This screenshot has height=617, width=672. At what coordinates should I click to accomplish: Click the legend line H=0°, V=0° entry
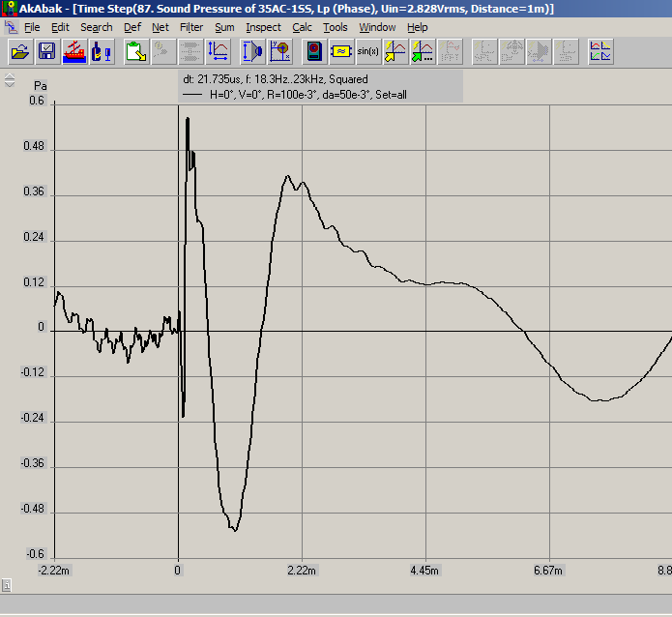pos(295,95)
